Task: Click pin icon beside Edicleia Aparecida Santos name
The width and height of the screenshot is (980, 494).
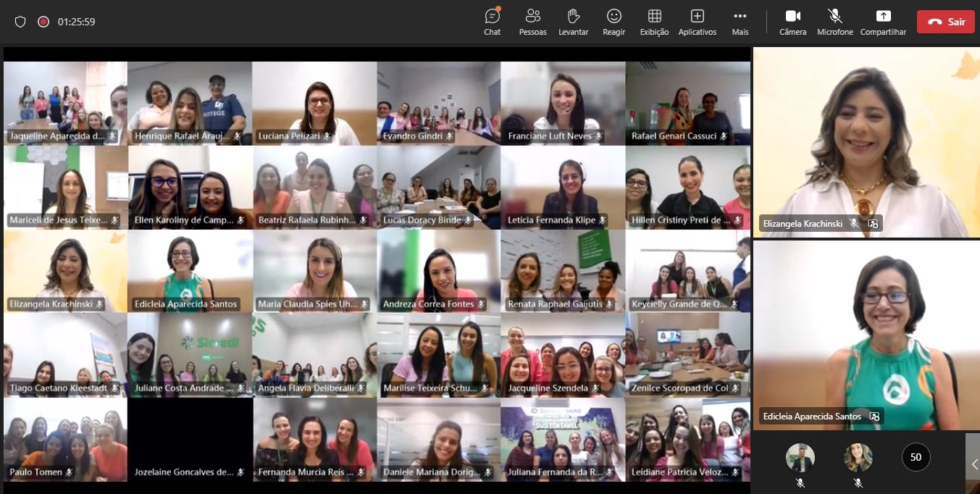Action: coord(874,416)
